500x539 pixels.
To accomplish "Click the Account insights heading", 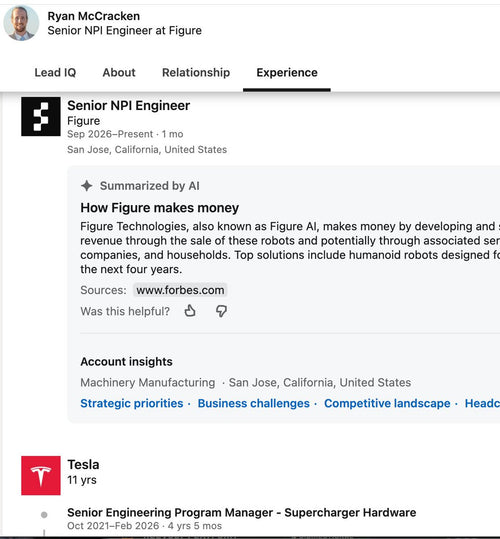I will [126, 362].
